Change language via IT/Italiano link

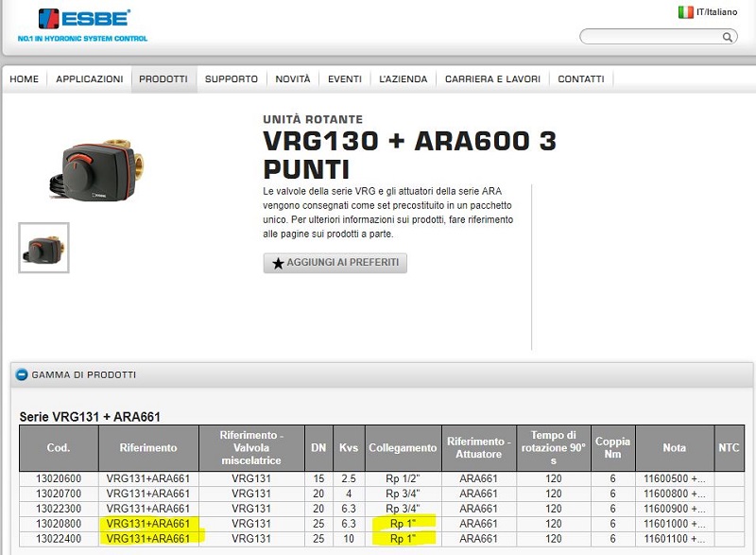coord(716,12)
